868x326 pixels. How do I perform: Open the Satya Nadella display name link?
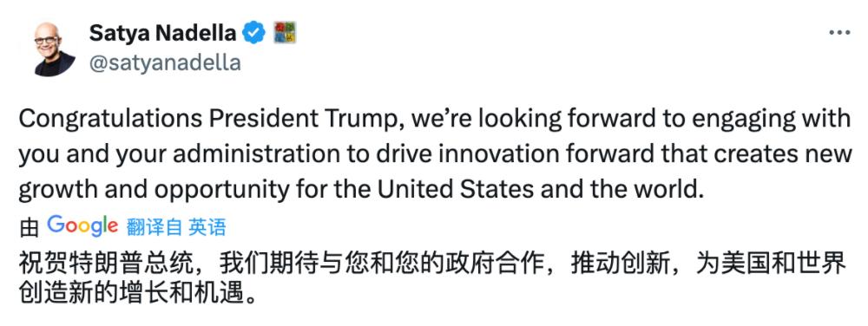[163, 34]
